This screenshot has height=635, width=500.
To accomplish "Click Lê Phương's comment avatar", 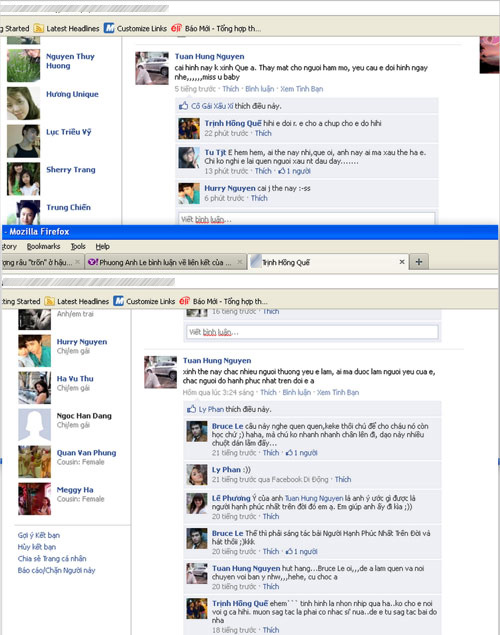I will click(197, 503).
